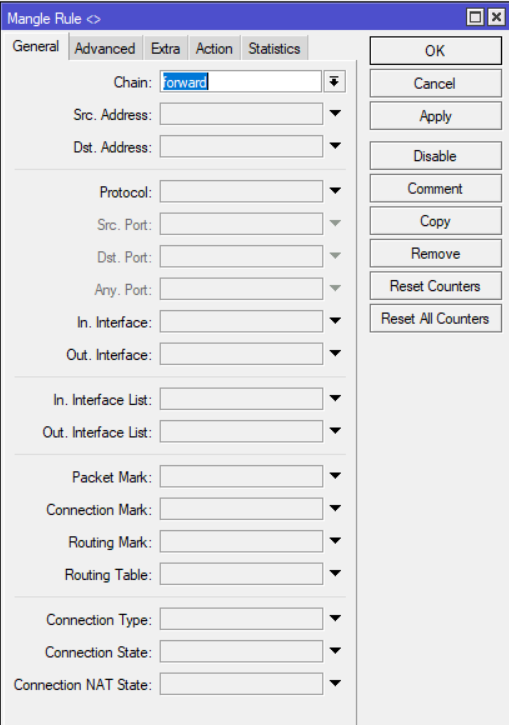Viewport: 509px width, 725px height.
Task: Expand the Routing Table arrow
Action: [335, 573]
